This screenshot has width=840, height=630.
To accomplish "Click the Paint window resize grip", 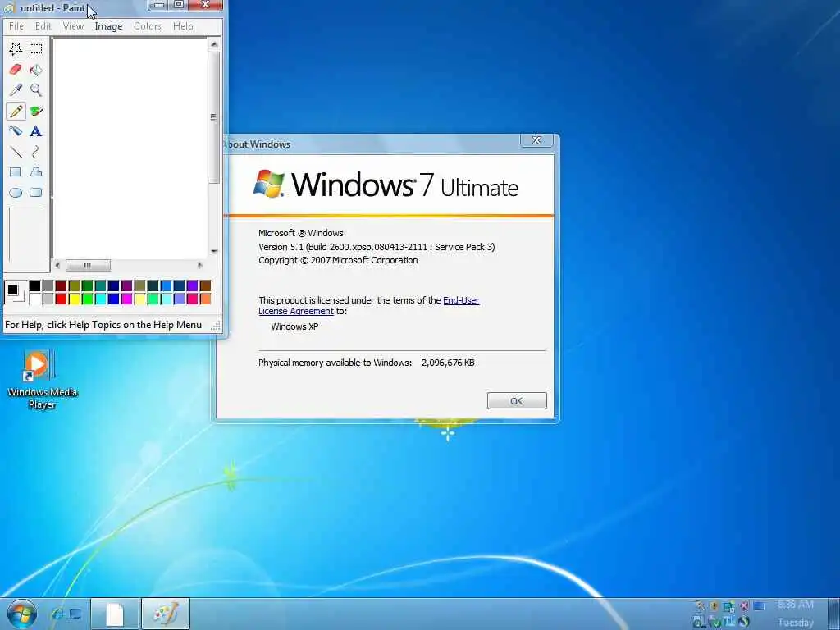I will pos(217,325).
